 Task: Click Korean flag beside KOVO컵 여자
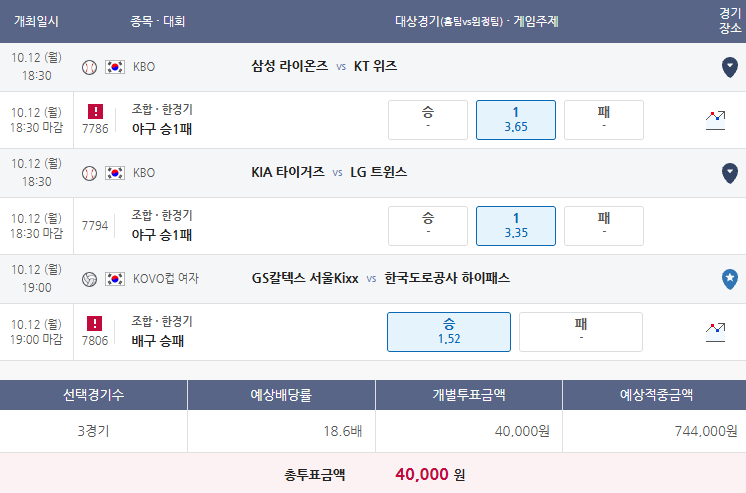click(115, 279)
